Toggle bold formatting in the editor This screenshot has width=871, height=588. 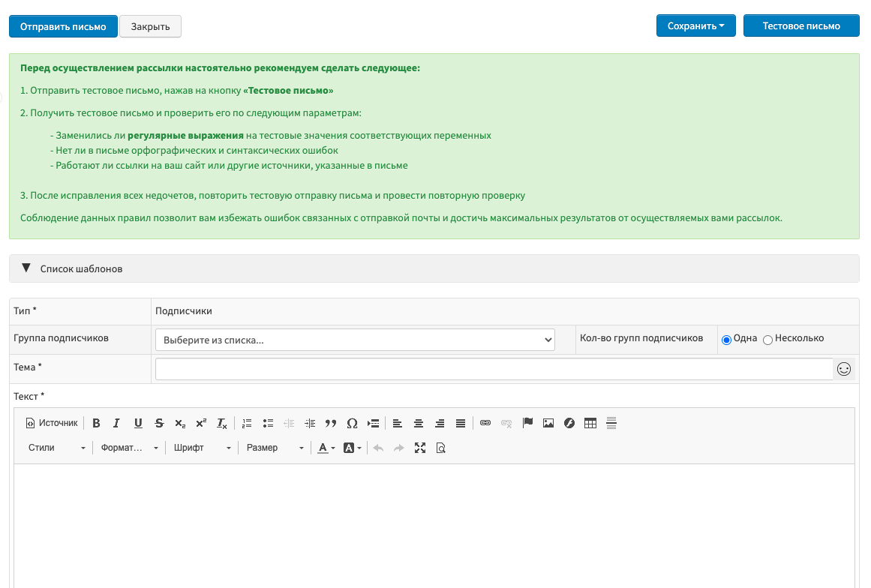[x=96, y=423]
